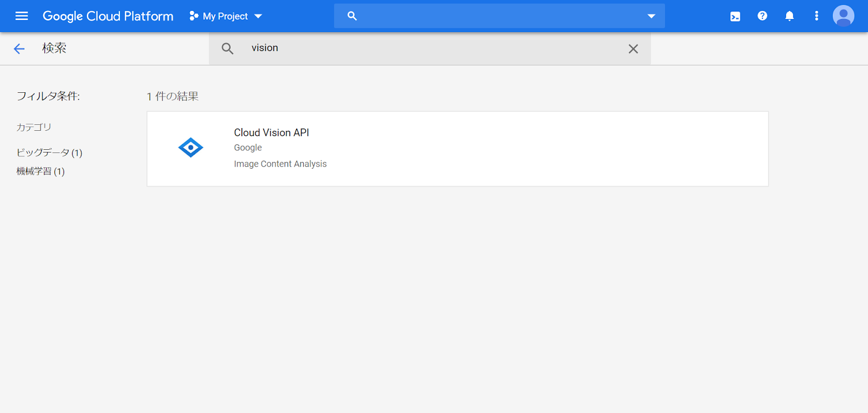Activate Cloud Shell icon
This screenshot has height=413, width=868.
[735, 16]
